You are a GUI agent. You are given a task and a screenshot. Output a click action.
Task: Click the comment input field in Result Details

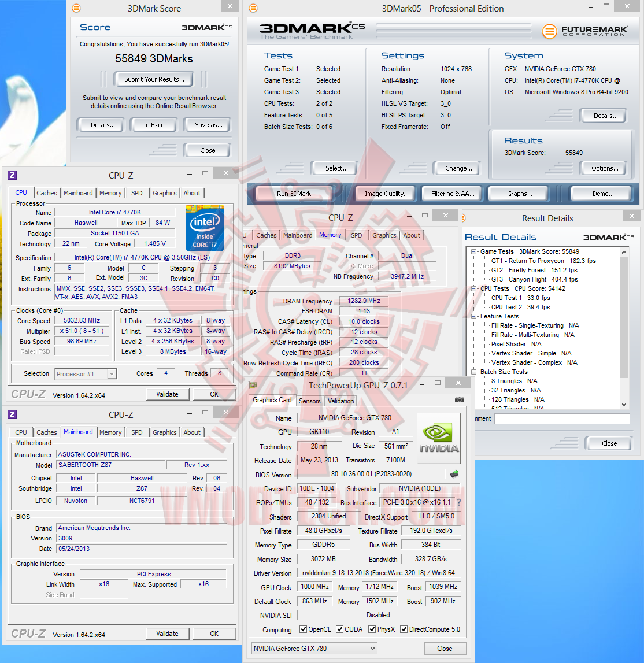562,418
